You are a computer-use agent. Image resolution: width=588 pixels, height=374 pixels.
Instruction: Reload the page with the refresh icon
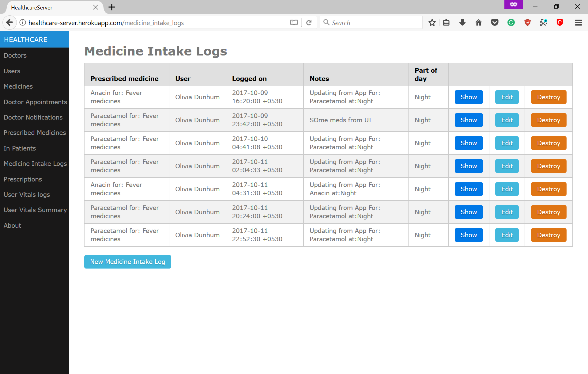point(309,23)
